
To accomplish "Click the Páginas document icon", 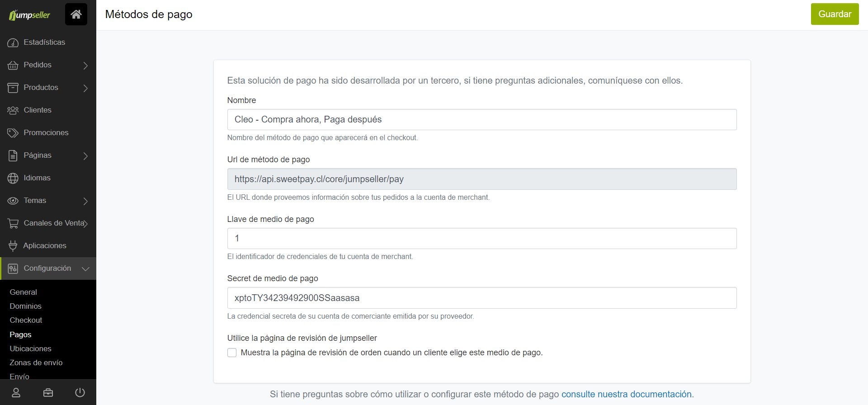I will 13,155.
